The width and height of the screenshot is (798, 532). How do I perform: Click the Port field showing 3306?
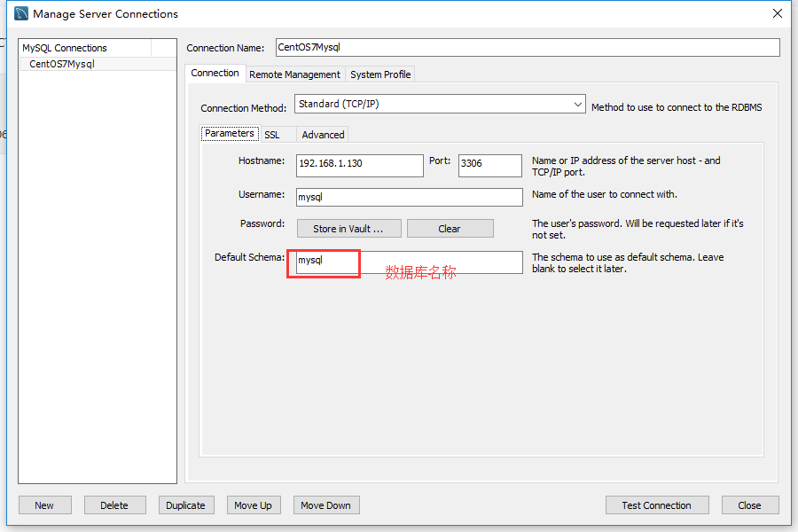490,166
